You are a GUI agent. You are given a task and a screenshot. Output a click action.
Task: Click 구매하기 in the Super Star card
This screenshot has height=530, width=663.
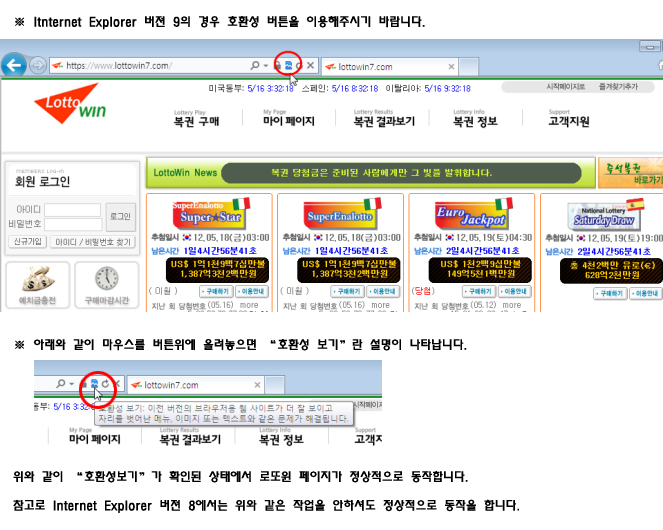tap(216, 291)
